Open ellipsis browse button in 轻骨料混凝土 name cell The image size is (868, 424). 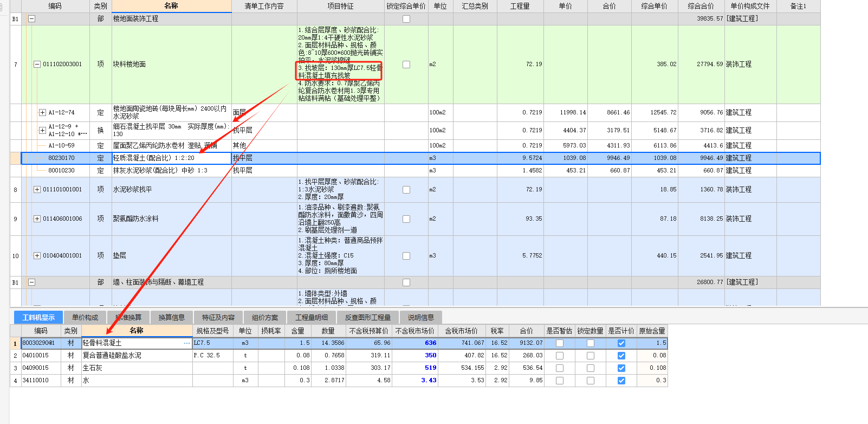[187, 343]
